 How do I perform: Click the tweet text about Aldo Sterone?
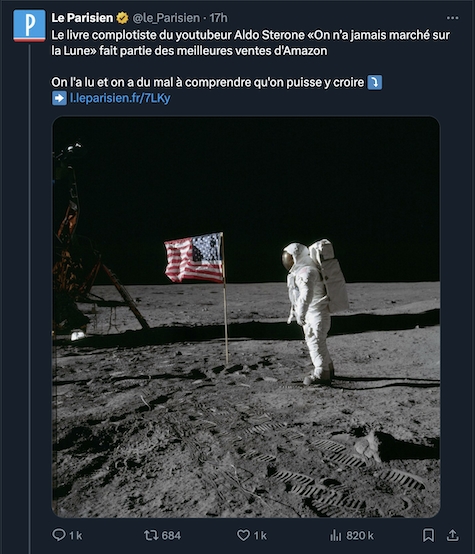point(251,43)
